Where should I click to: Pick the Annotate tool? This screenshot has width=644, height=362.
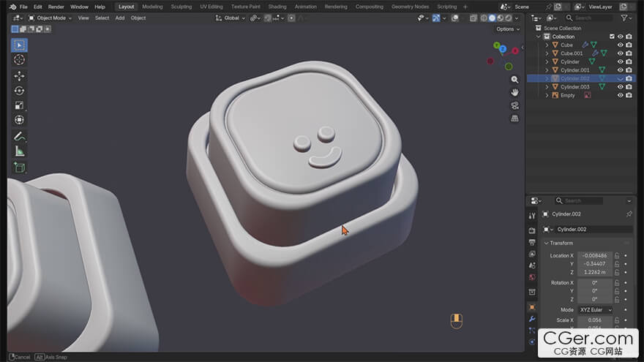pos(20,136)
